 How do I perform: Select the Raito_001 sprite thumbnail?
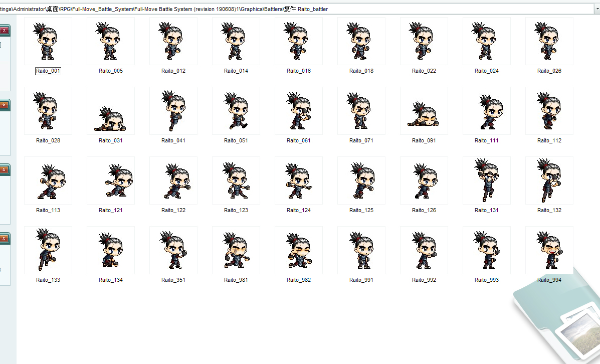point(48,41)
